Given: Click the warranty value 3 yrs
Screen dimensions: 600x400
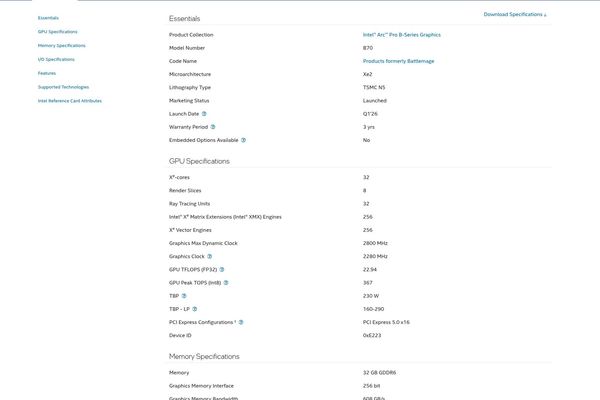Looking at the screenshot, I should point(368,127).
